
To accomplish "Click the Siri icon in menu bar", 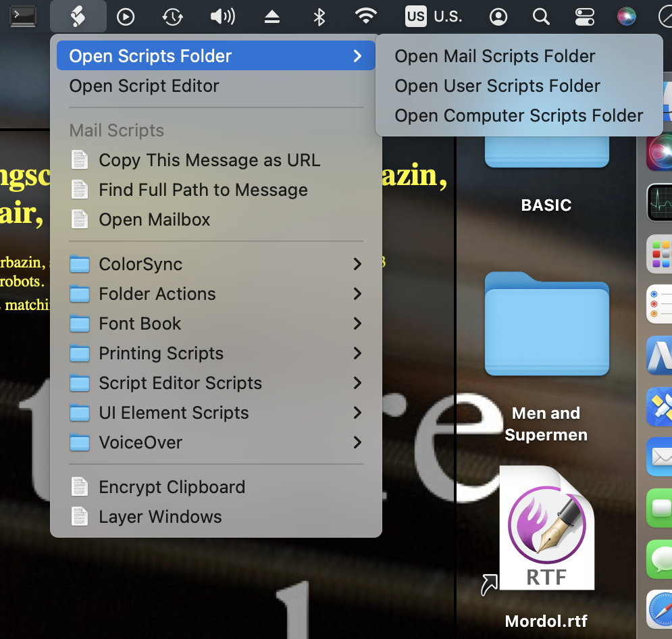I will pos(627,16).
